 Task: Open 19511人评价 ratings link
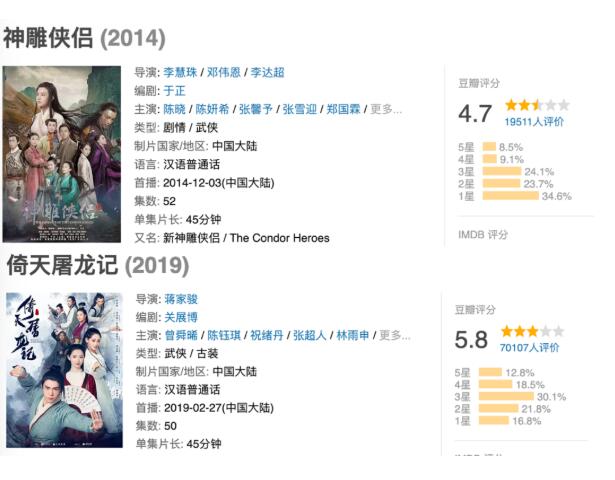click(x=534, y=121)
